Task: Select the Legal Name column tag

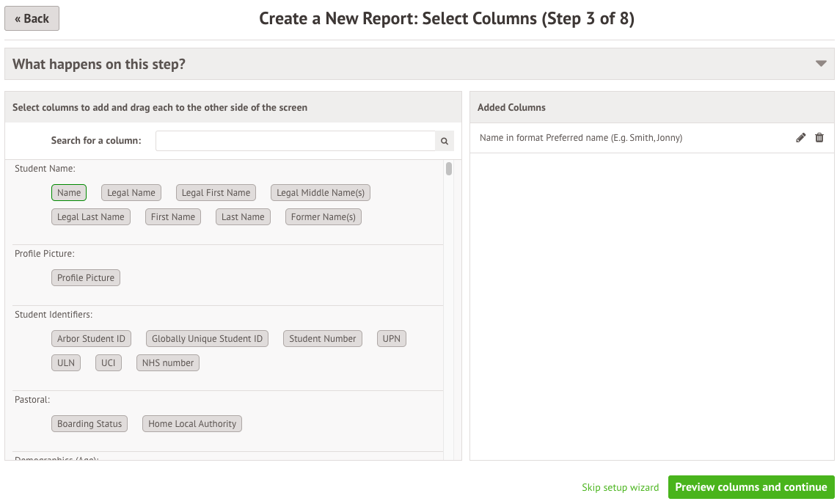Action: pyautogui.click(x=131, y=193)
